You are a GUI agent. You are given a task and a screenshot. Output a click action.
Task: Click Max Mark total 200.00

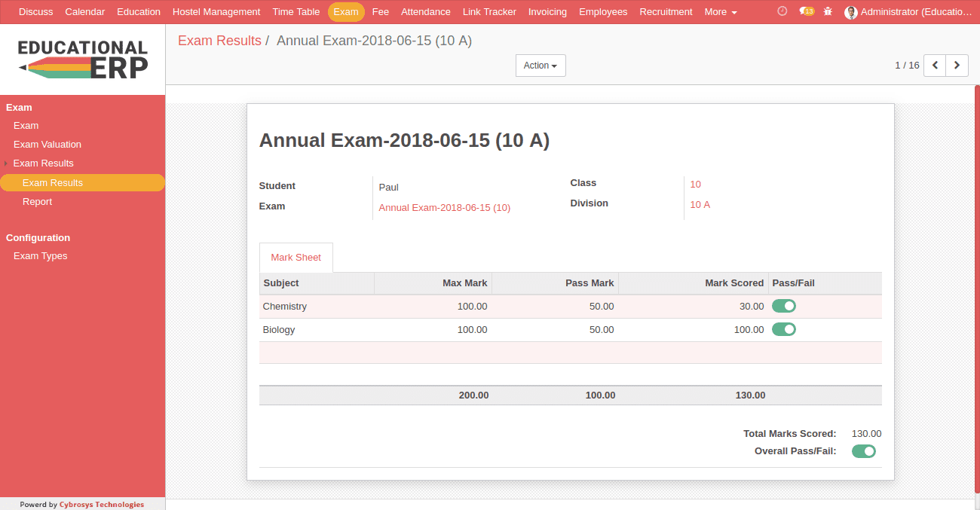(x=473, y=395)
